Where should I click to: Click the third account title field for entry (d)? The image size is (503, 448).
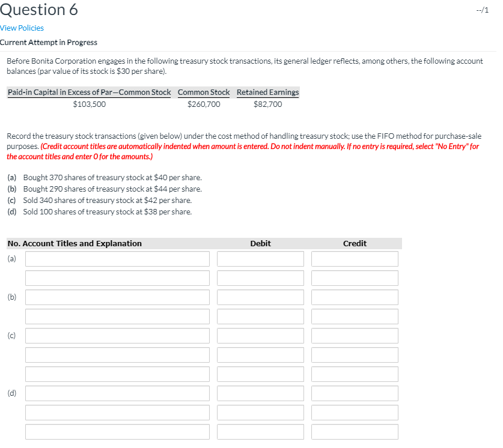(x=117, y=431)
